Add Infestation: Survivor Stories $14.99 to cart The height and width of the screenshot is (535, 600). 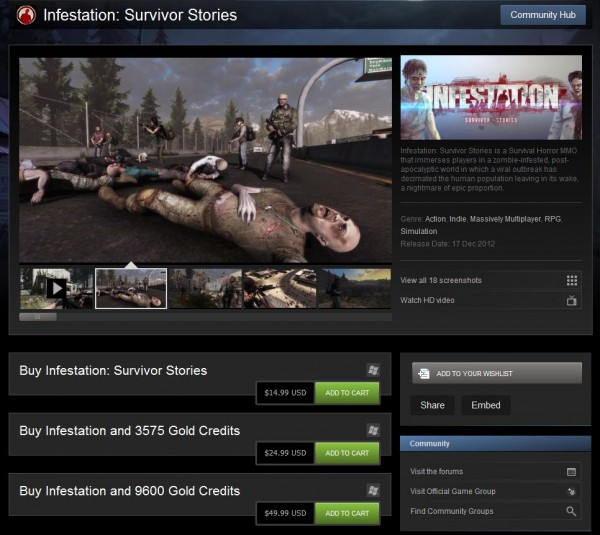[347, 393]
